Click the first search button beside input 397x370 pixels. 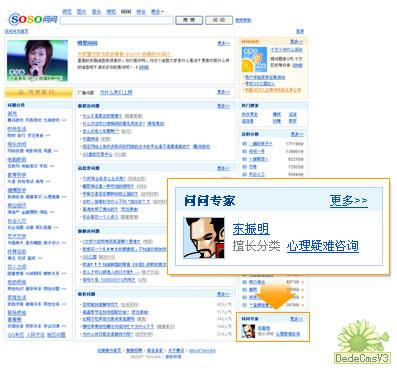(x=189, y=20)
